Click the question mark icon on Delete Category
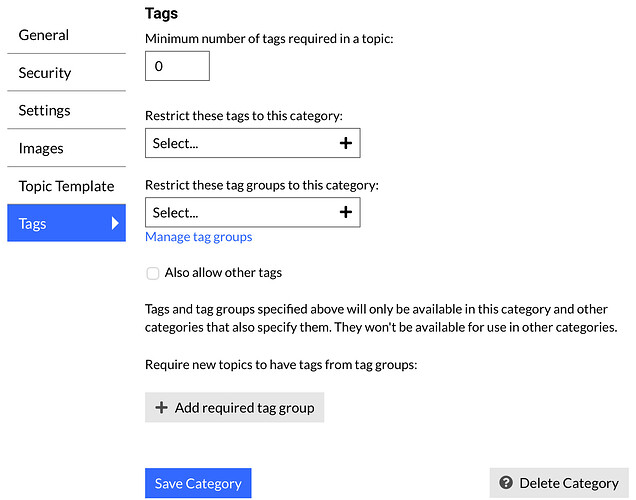636x500 pixels. [506, 483]
